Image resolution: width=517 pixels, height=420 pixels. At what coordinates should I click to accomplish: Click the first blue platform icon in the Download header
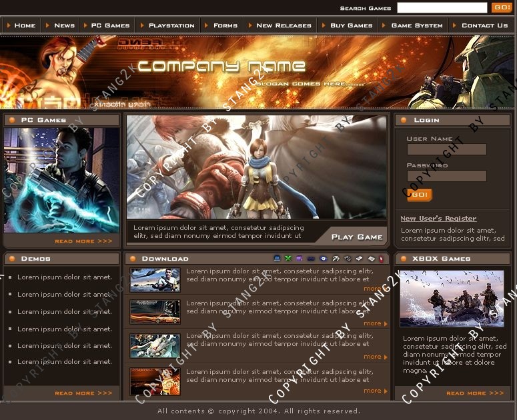click(277, 258)
